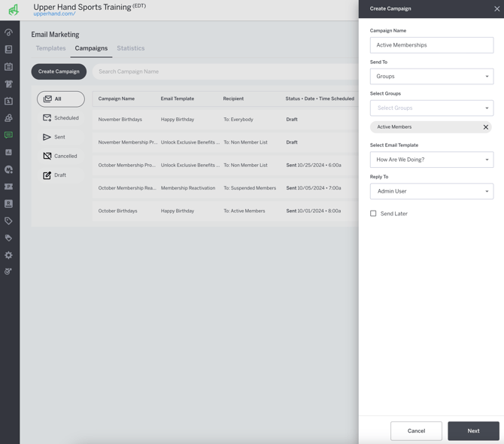Click the Next button
This screenshot has width=504, height=444.
(473, 430)
